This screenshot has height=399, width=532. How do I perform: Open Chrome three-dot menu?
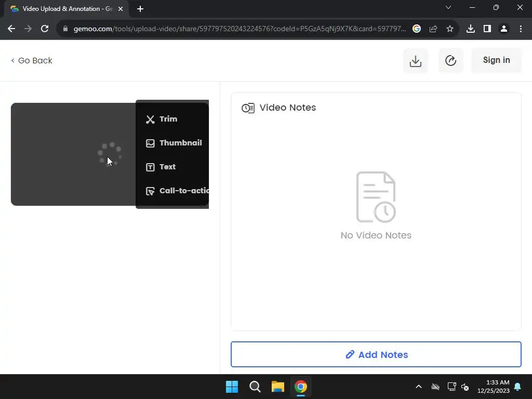[x=521, y=29]
